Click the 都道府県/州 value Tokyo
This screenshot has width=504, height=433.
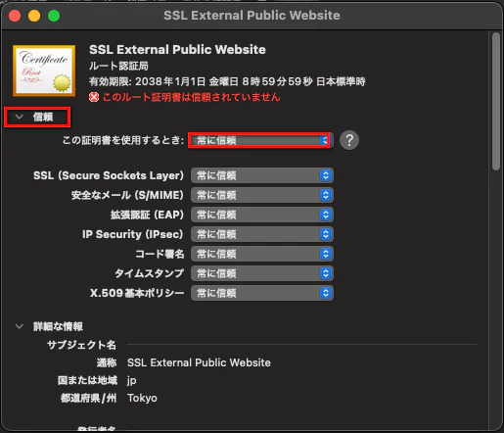(142, 398)
